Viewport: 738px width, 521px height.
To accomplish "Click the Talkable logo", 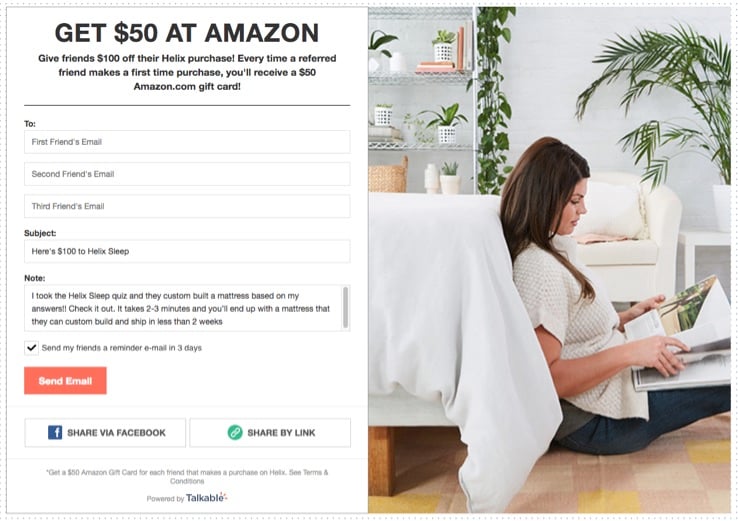I will coord(206,497).
